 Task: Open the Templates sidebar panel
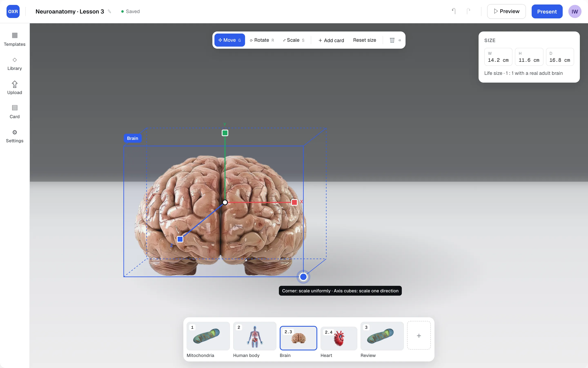(14, 39)
